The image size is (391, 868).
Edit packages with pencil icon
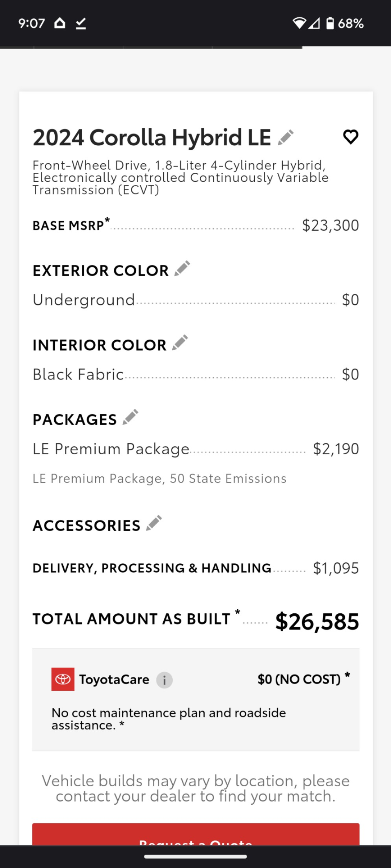coord(130,417)
